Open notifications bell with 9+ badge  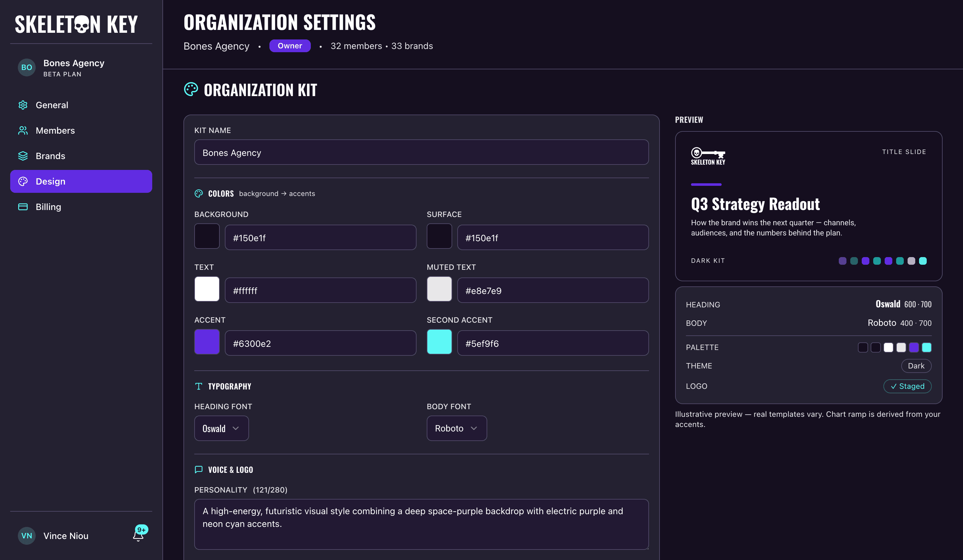[x=139, y=534]
